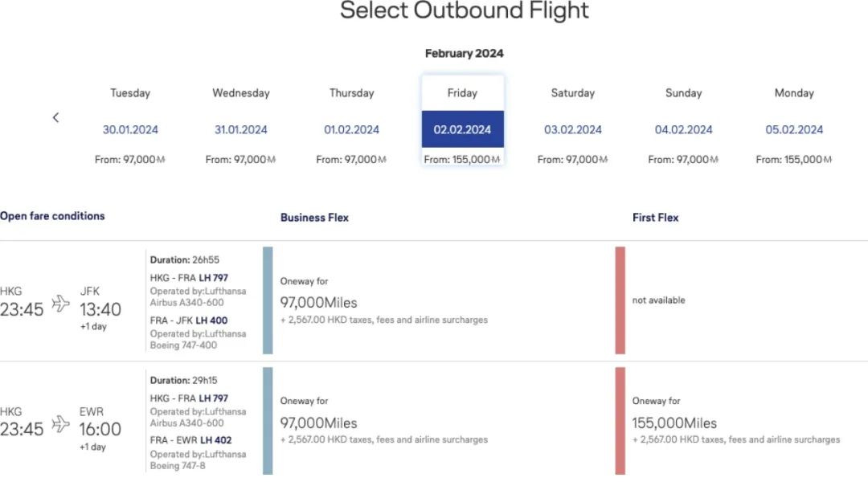This screenshot has height=486, width=868.
Task: Select First Flex 155,000 Miles EWR fare
Action: tap(674, 423)
